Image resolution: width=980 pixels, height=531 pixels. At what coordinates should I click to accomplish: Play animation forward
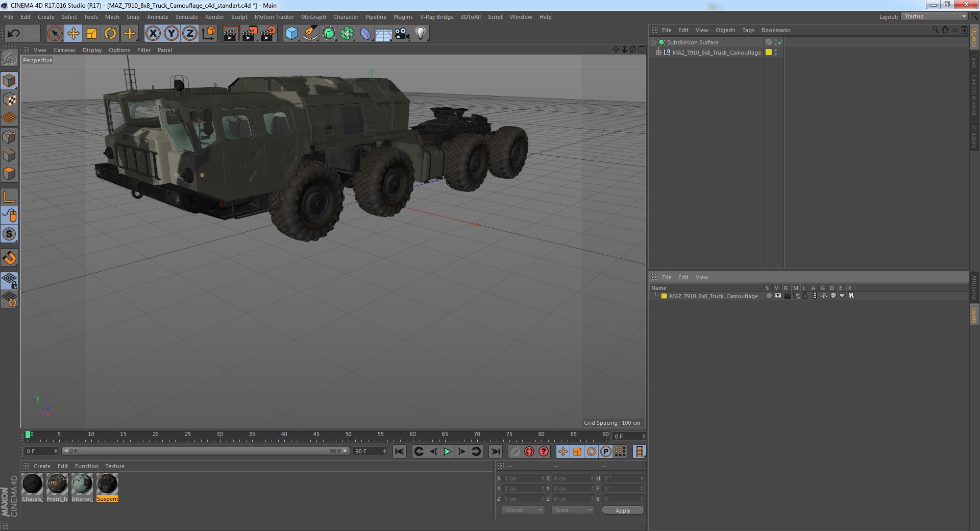pos(447,451)
